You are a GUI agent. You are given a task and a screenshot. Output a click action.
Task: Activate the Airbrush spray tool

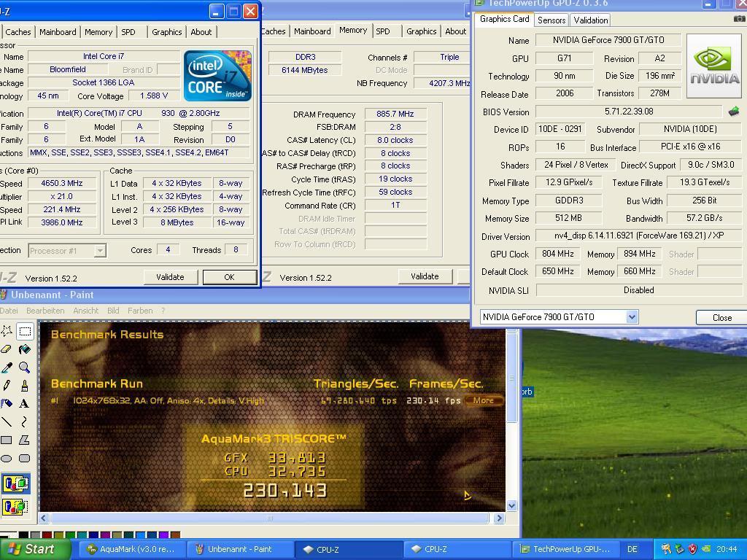click(7, 403)
